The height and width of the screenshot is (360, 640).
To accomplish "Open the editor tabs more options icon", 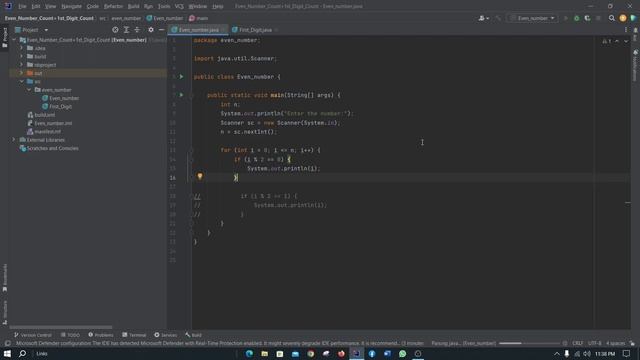I will pos(626,30).
